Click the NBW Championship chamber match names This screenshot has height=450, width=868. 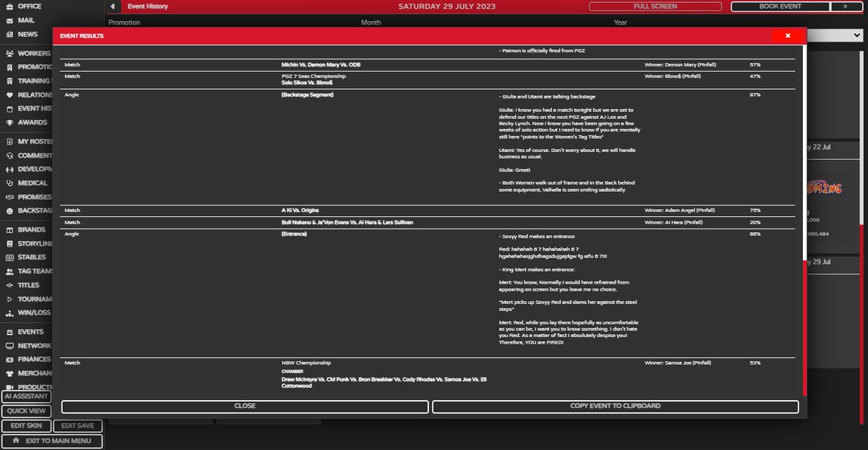(384, 383)
